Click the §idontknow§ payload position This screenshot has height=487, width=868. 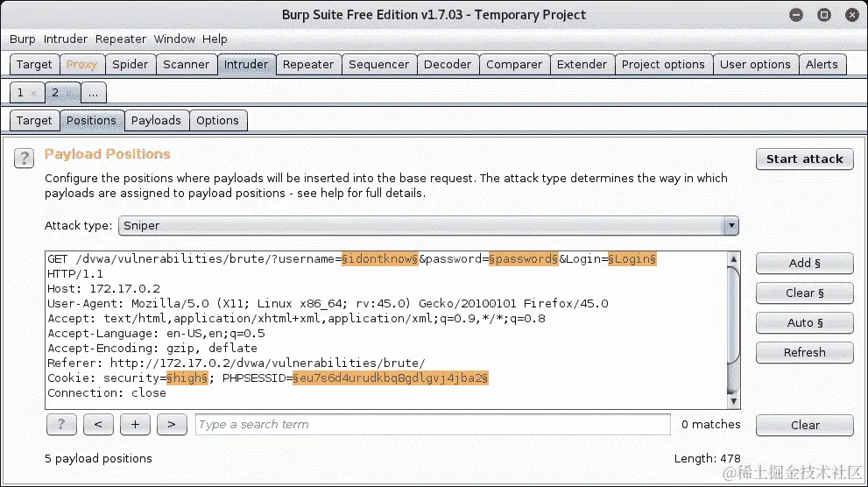380,259
